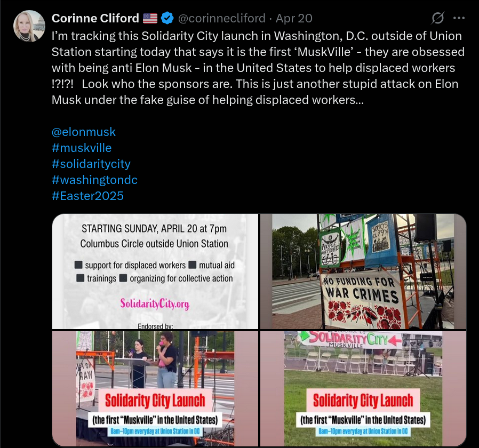Click the American flag emoji beside name
Screen dimensions: 479x448
click(x=150, y=18)
